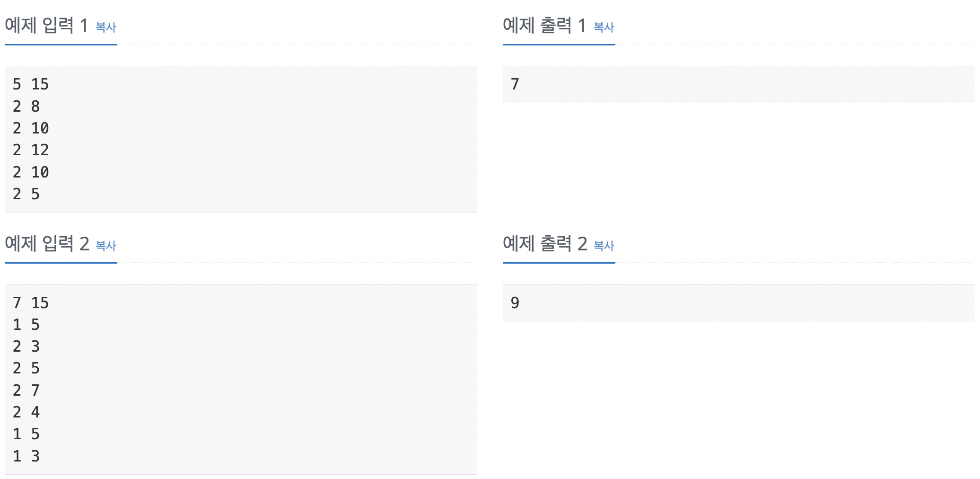Copy example output 2 via 복사 link

604,246
